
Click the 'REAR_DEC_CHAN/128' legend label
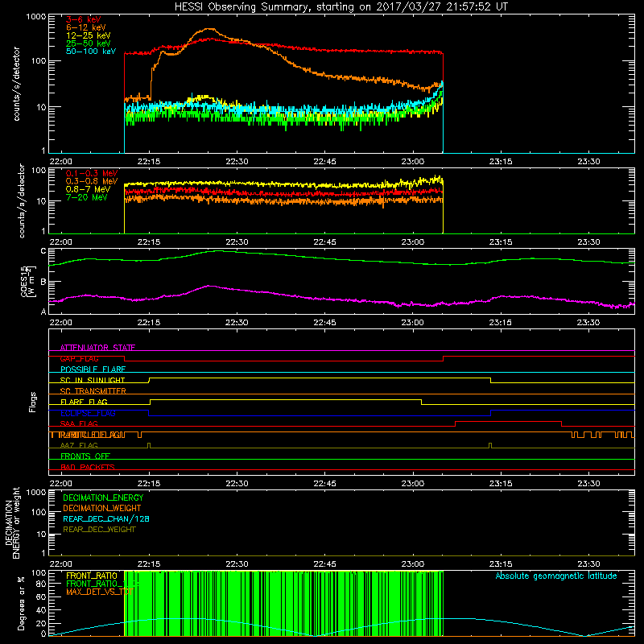coord(106,518)
